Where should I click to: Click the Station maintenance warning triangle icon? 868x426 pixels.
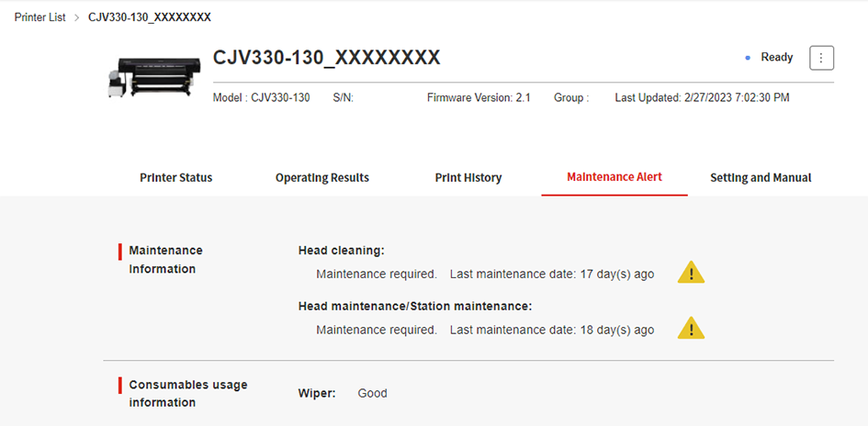pos(691,329)
